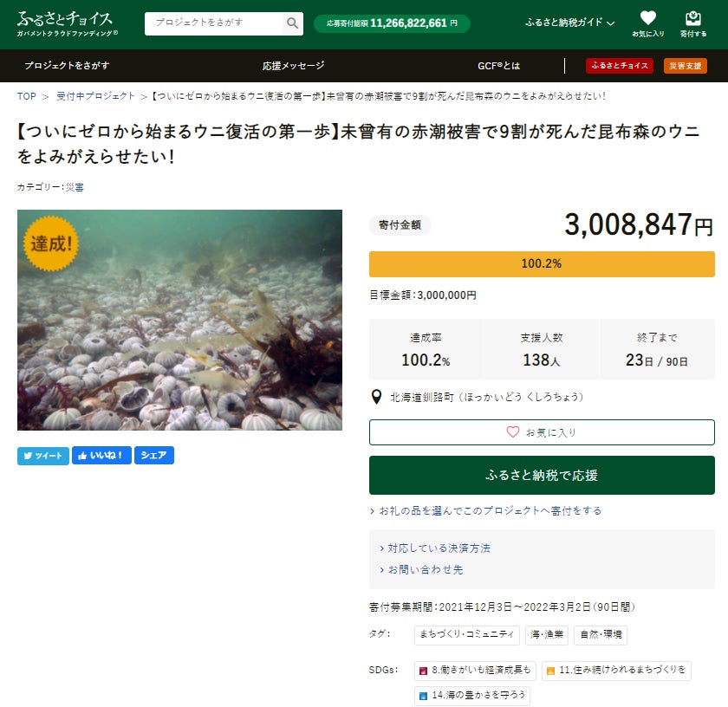Click the Facebook いいね! thumbs-up button

tap(101, 456)
